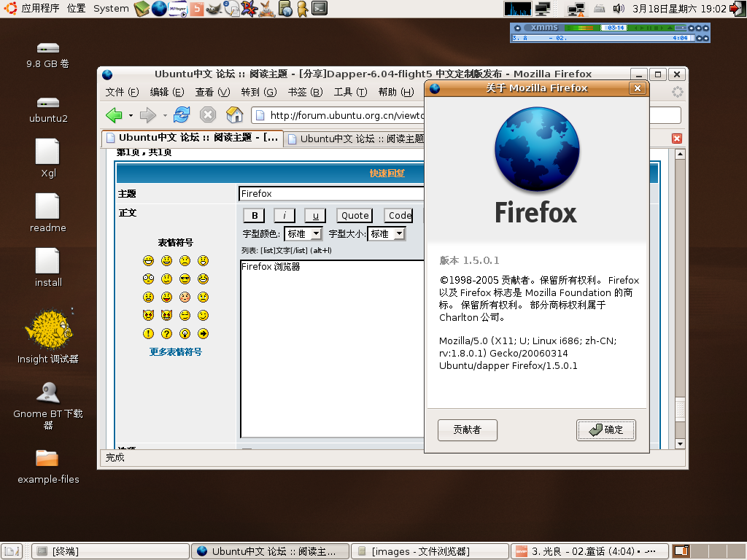Click the Firefox URL address bar

tap(338, 115)
